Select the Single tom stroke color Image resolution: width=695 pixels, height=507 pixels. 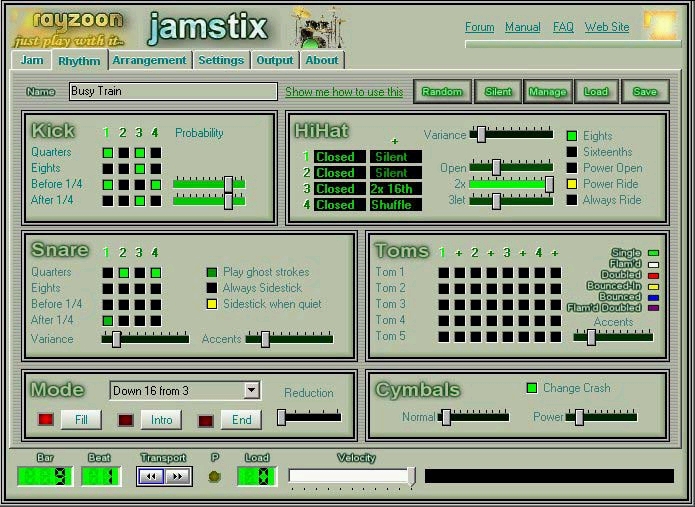point(653,253)
